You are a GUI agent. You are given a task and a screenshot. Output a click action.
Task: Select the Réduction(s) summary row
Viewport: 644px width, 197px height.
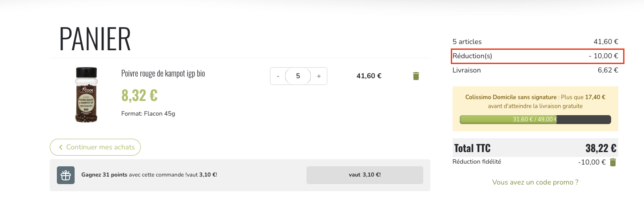pyautogui.click(x=537, y=56)
